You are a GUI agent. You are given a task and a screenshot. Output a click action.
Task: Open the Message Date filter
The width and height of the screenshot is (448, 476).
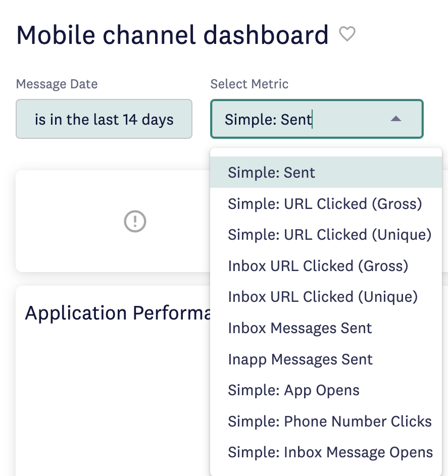(104, 119)
